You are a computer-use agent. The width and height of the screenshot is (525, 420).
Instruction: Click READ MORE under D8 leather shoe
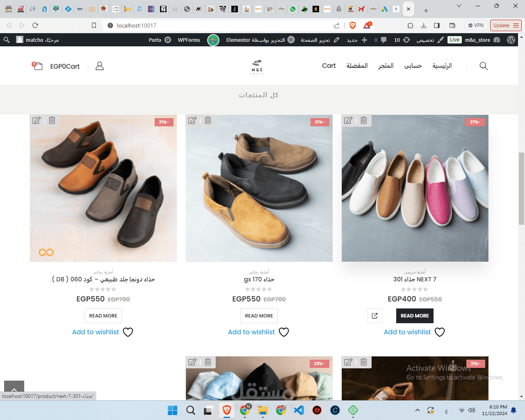coord(103,316)
